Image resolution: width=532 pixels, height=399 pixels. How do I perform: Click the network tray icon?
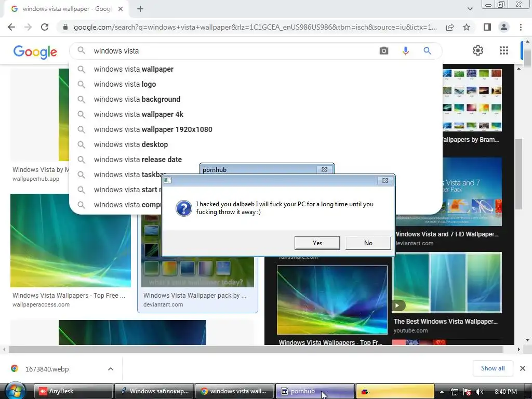click(x=454, y=392)
